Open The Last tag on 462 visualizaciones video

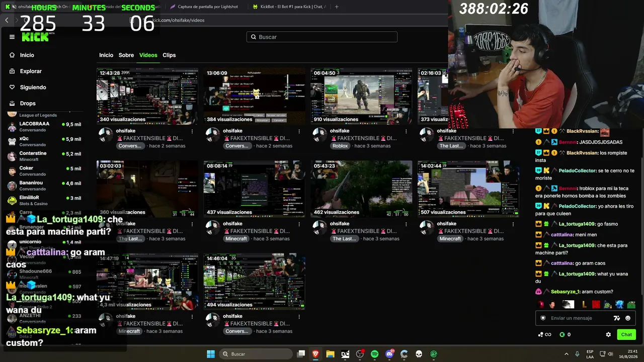344,239
